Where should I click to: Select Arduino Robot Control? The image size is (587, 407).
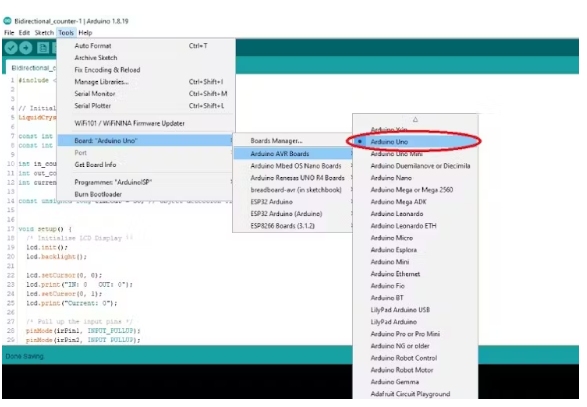(415, 358)
